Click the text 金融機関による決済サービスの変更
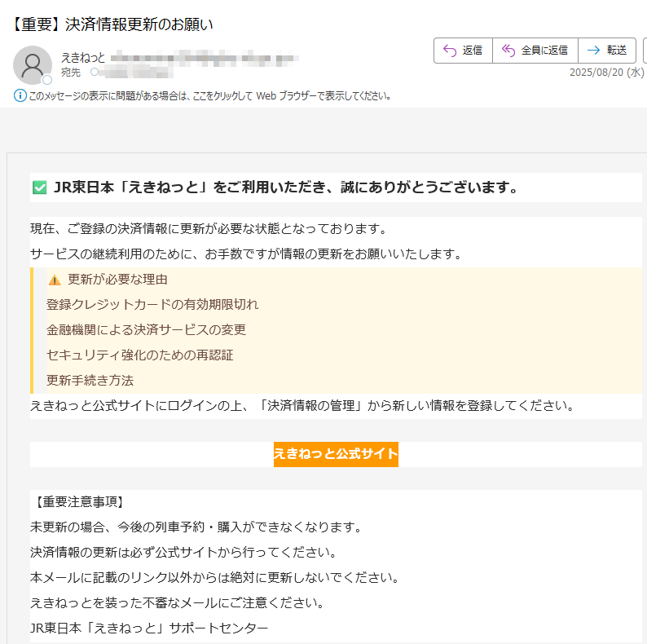Screen dimensions: 647x644 (146, 329)
